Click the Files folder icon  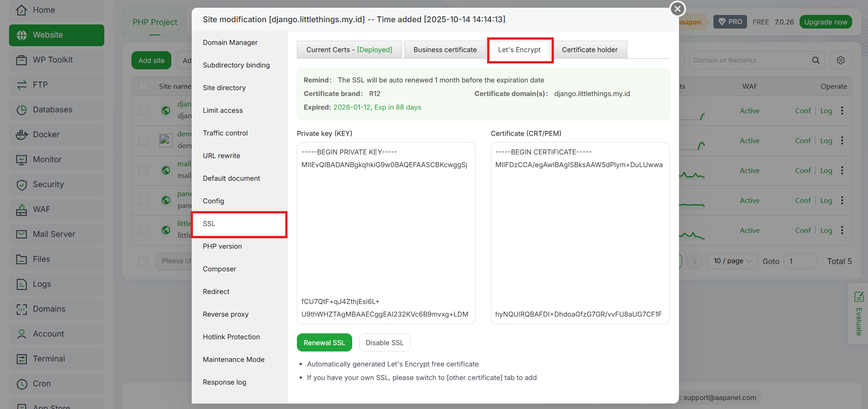(21, 259)
